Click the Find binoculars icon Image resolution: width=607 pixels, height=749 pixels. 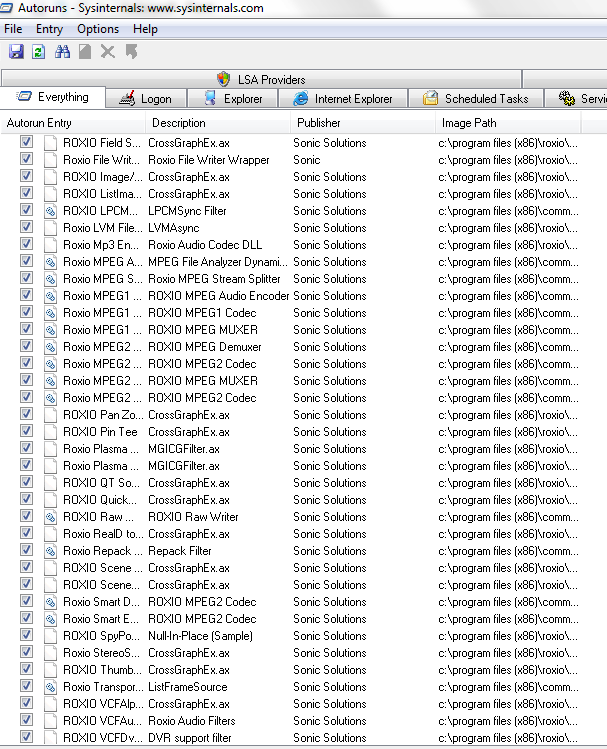pyautogui.click(x=62, y=51)
